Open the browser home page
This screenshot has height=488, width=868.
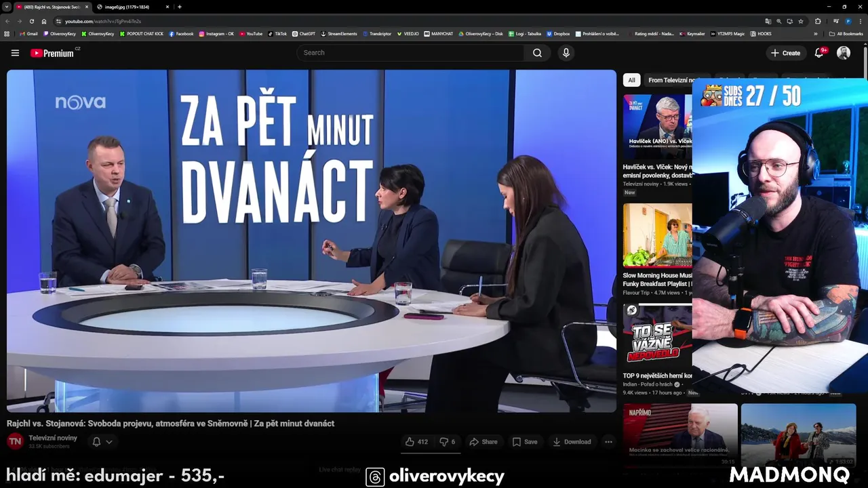[44, 21]
